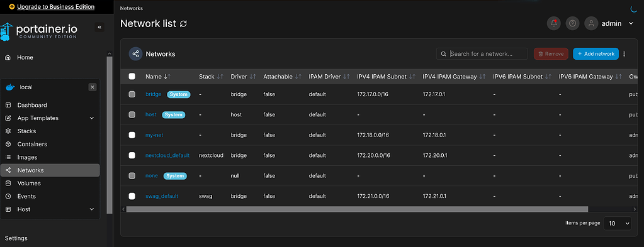Image resolution: width=644 pixels, height=247 pixels.
Task: Click the Containers cube icon
Action: pos(8,145)
